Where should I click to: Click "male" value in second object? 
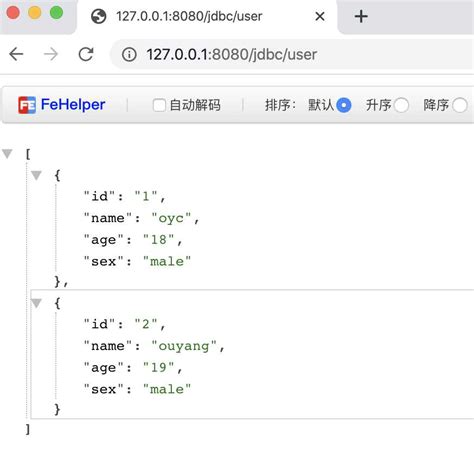(x=167, y=389)
